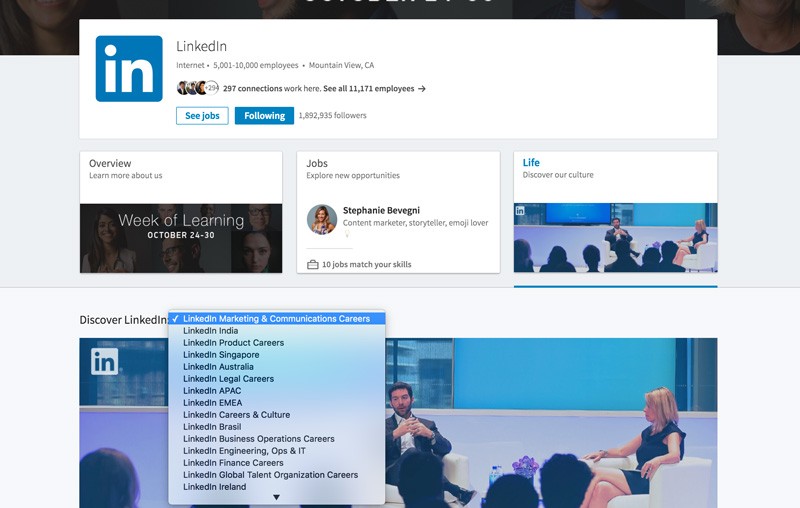Click the dropdown scroll-down arrow
800x508 pixels.
coord(276,497)
